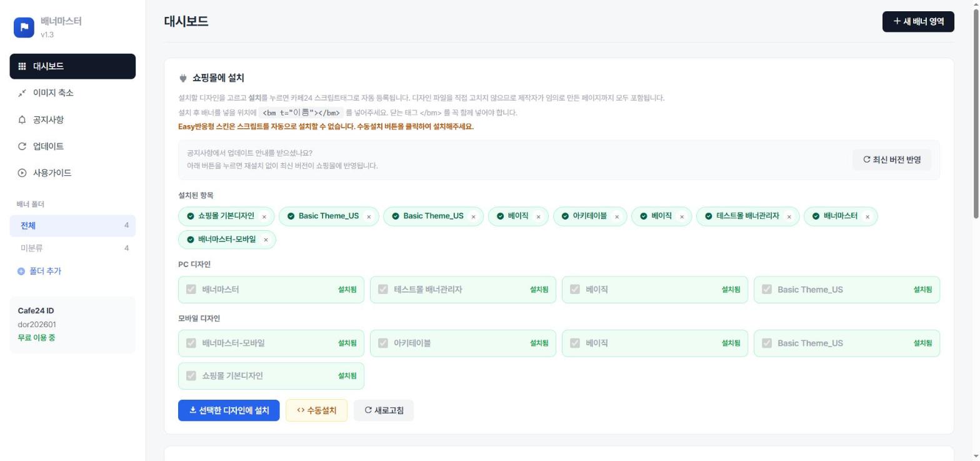Click 선택한 디자인에 설치 button
Image resolution: width=980 pixels, height=461 pixels.
point(229,410)
